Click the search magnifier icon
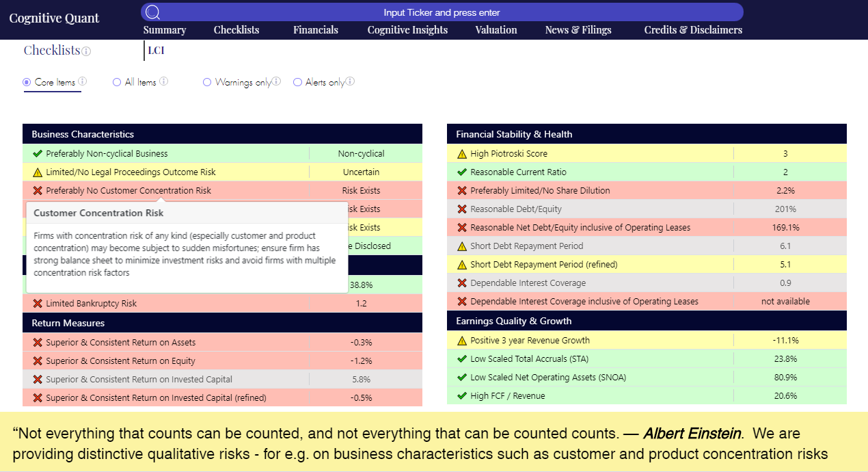868x472 pixels. point(153,12)
